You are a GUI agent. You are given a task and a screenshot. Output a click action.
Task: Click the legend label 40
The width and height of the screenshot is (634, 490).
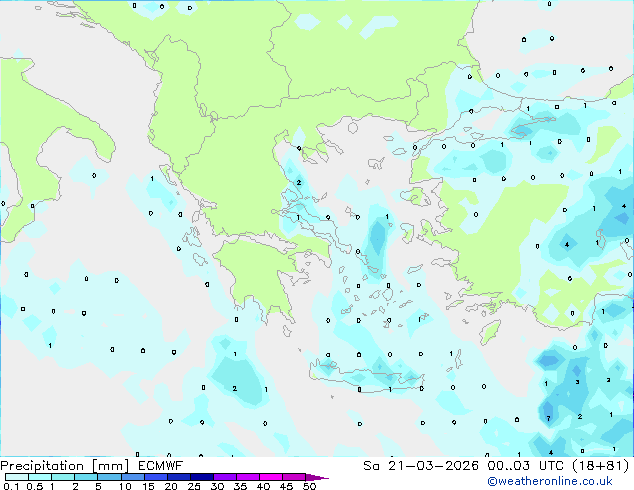pyautogui.click(x=263, y=486)
